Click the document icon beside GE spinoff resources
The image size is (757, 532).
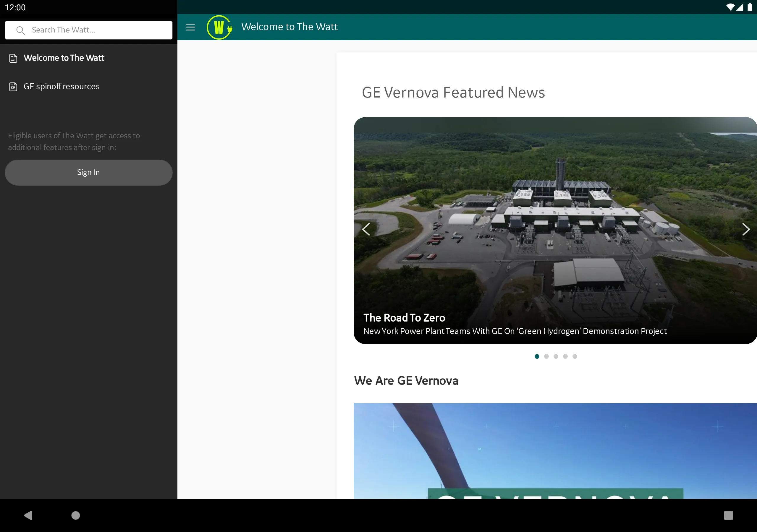click(x=13, y=87)
